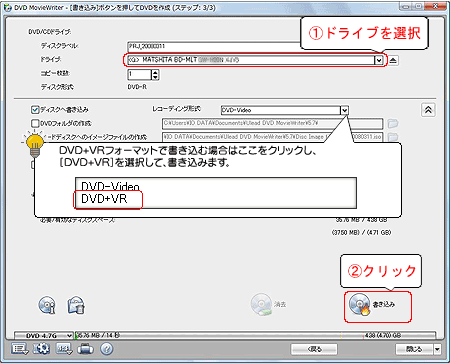Increase the コピー枚数 copy count
Image resolution: width=450 pixels, height=363 pixels.
(155, 72)
